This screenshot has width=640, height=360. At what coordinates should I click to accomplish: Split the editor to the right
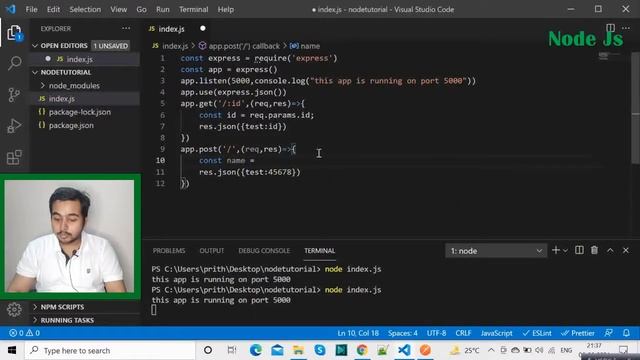click(x=610, y=28)
